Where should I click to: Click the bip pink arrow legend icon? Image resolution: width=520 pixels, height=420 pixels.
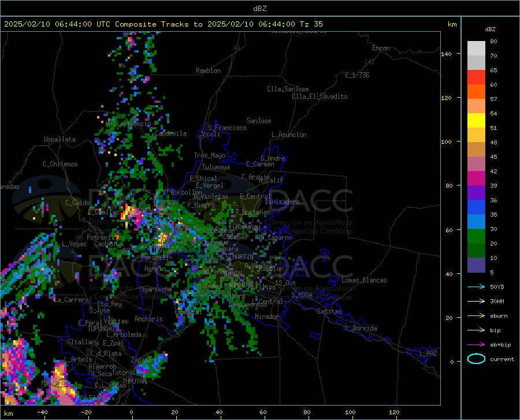[476, 330]
